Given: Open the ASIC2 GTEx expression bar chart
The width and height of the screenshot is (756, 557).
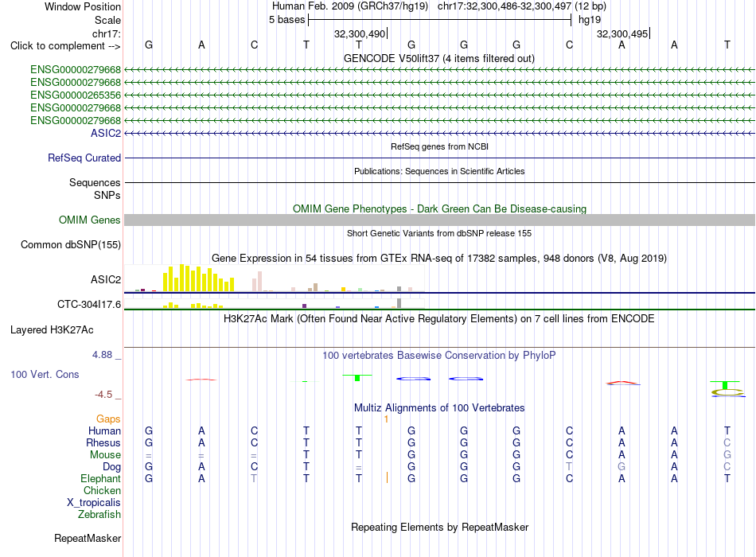Looking at the screenshot, I should (275, 278).
